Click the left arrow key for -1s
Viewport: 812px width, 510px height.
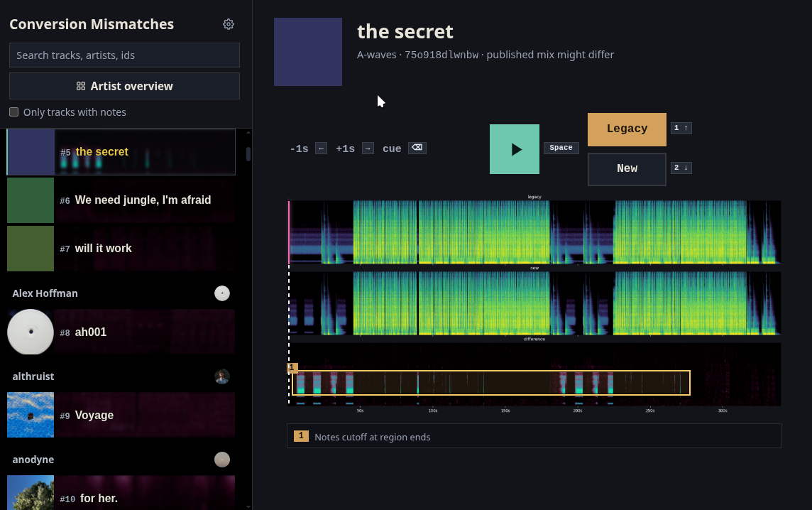pyautogui.click(x=321, y=148)
